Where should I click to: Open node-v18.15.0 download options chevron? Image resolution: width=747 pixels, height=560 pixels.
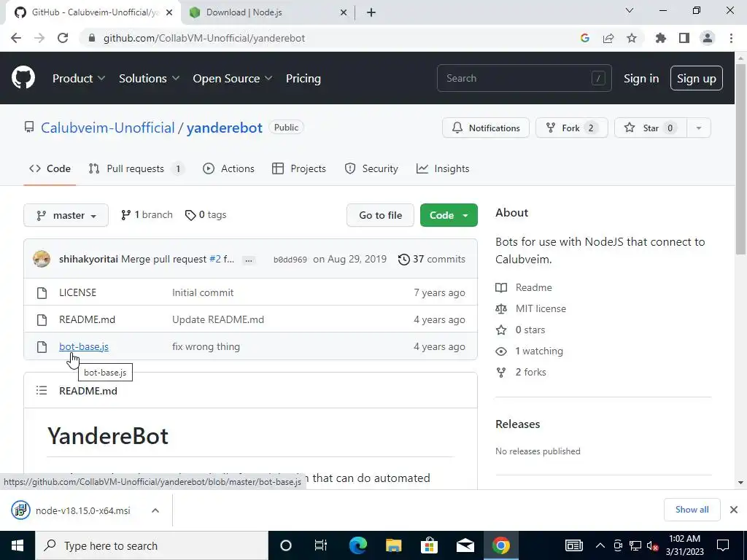pos(155,510)
